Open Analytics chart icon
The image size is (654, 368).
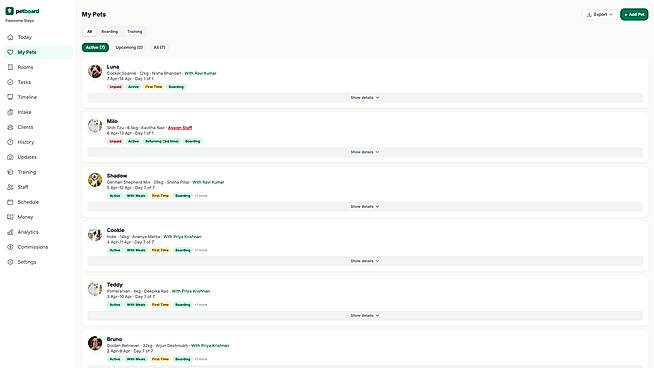10,232
